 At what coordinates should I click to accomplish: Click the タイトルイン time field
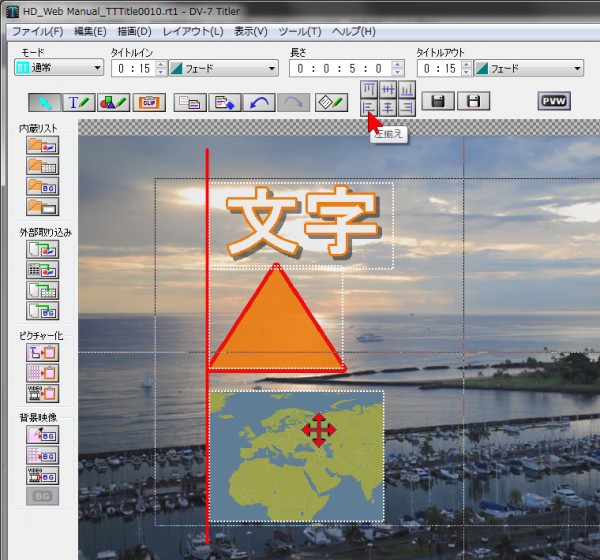pos(134,69)
